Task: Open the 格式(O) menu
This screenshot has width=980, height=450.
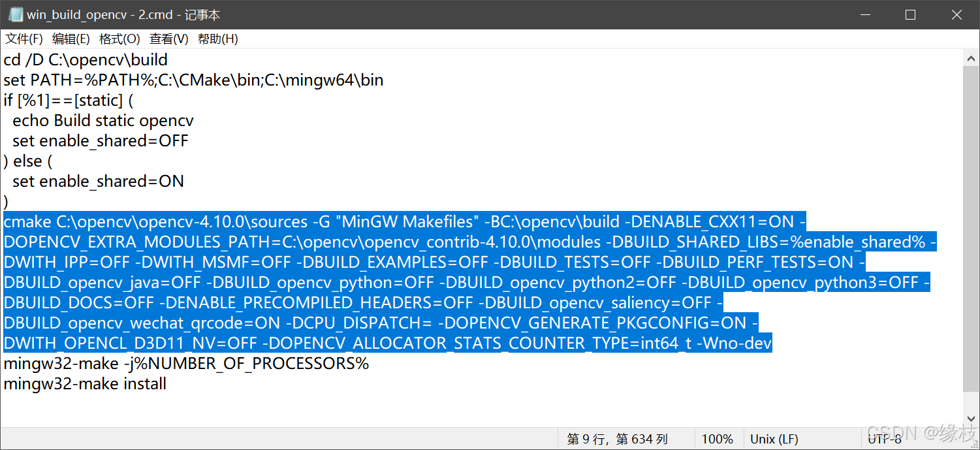Action: (x=119, y=39)
